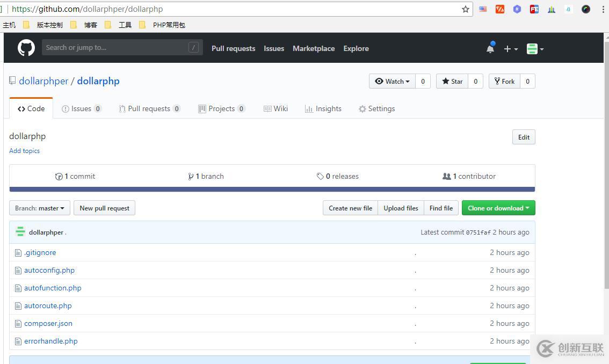
Task: Open the notifications bell icon
Action: pos(490,48)
